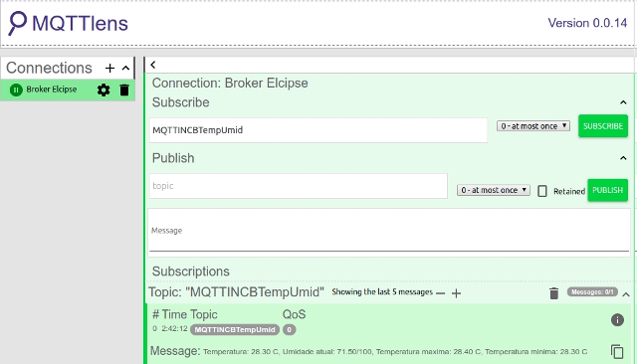Collapse the Connections list
Viewport: 637px width, 364px height.
pyautogui.click(x=126, y=69)
